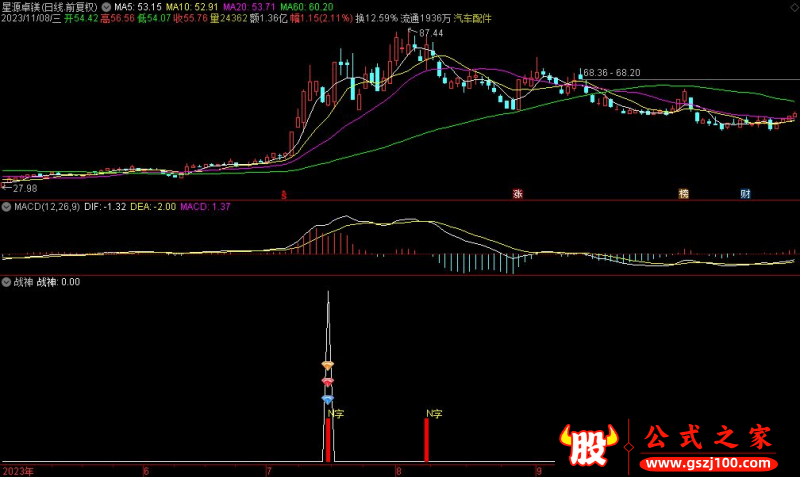
Task: Click the stock name 星源卓镁 title
Action: point(21,7)
